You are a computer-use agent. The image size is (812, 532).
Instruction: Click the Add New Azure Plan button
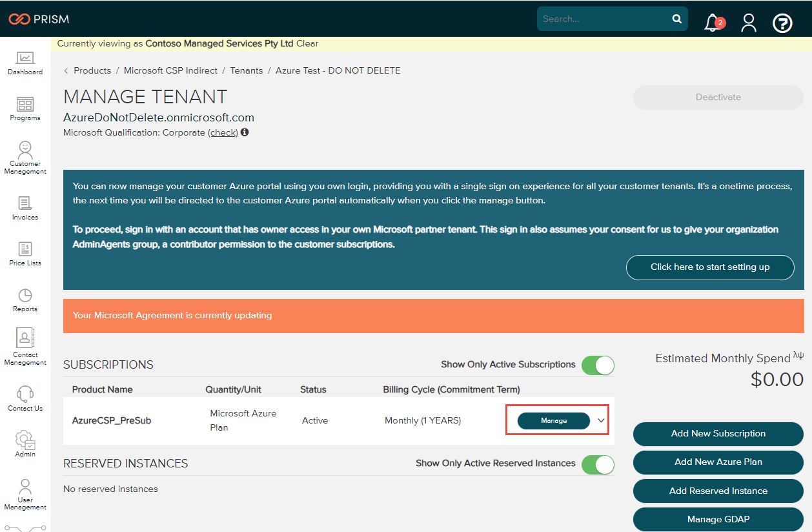coord(718,462)
